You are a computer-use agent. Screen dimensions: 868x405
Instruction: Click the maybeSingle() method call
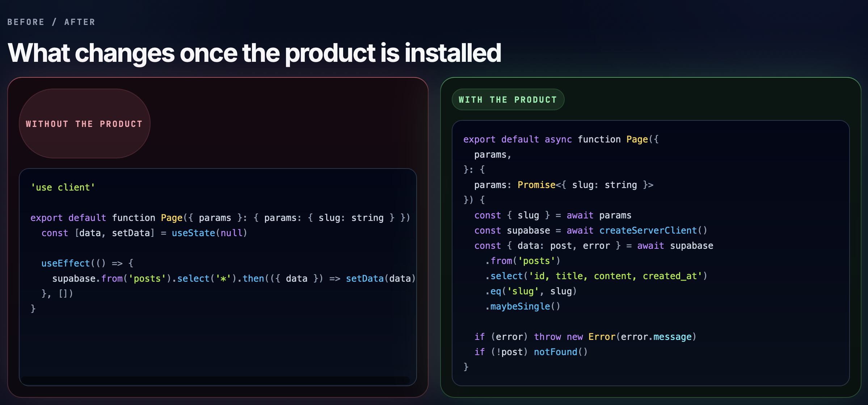523,306
